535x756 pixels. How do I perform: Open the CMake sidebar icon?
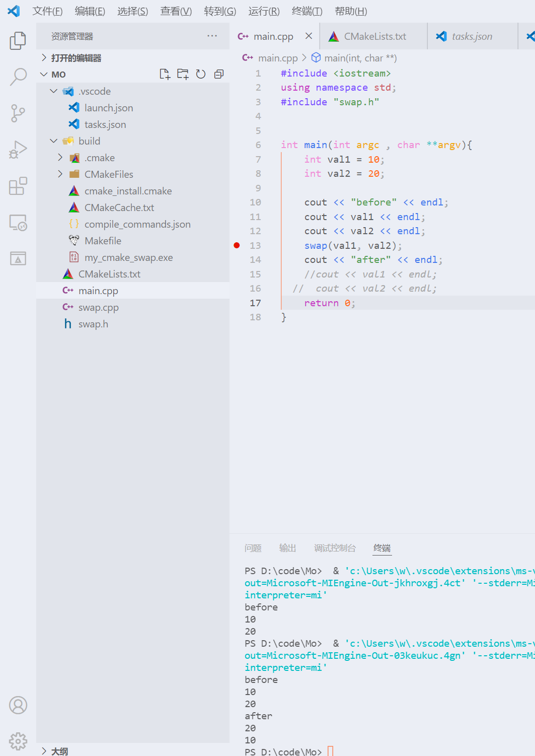pos(18,258)
